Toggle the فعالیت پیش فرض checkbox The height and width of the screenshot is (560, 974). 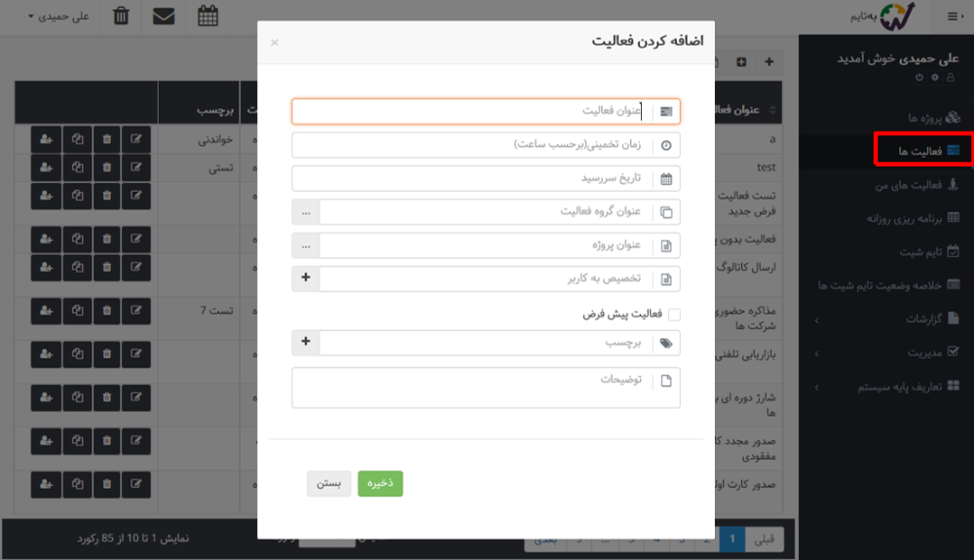pos(674,315)
